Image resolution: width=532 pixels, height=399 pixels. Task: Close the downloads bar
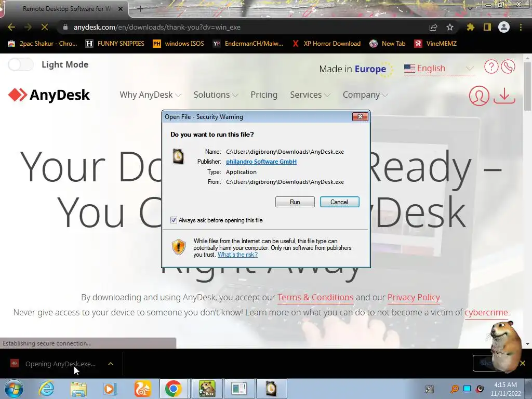click(523, 363)
